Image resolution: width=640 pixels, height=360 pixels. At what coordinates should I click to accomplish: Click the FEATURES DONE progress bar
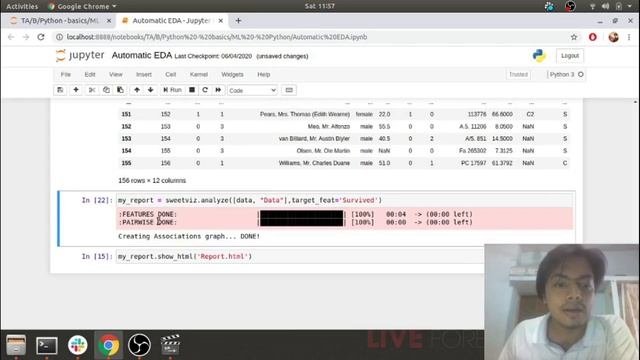click(302, 214)
